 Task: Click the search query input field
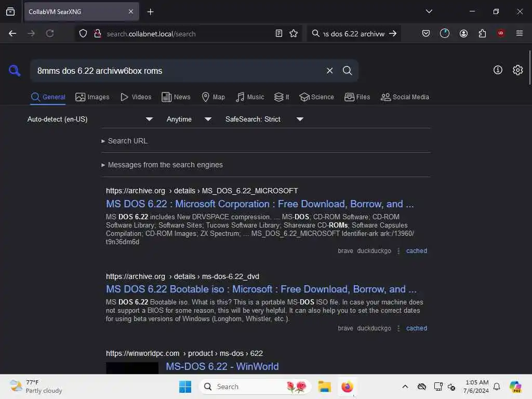point(178,71)
